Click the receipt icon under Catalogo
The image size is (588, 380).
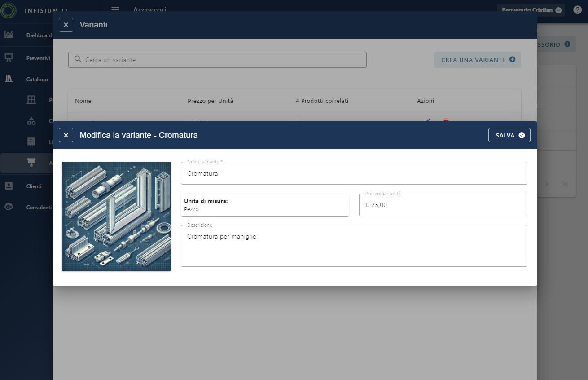coord(31,142)
